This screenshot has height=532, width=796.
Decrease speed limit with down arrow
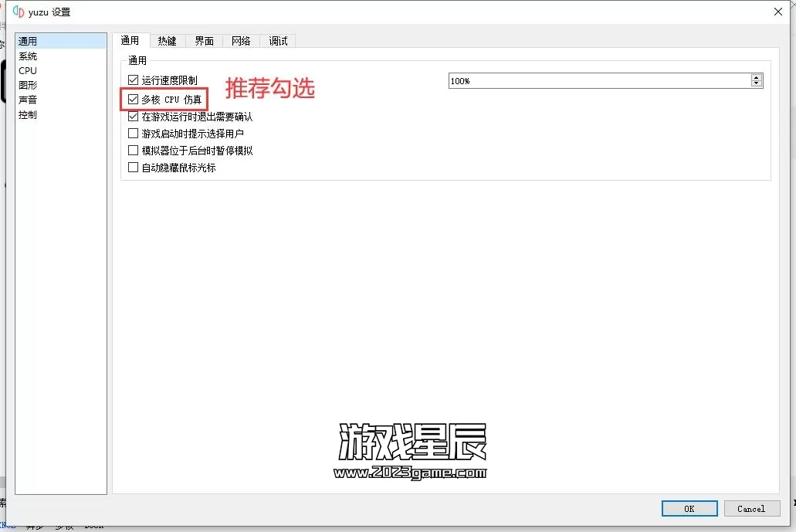[x=756, y=84]
